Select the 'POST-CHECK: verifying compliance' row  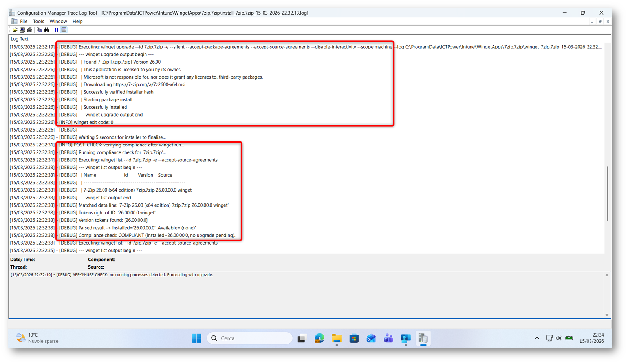click(x=306, y=145)
